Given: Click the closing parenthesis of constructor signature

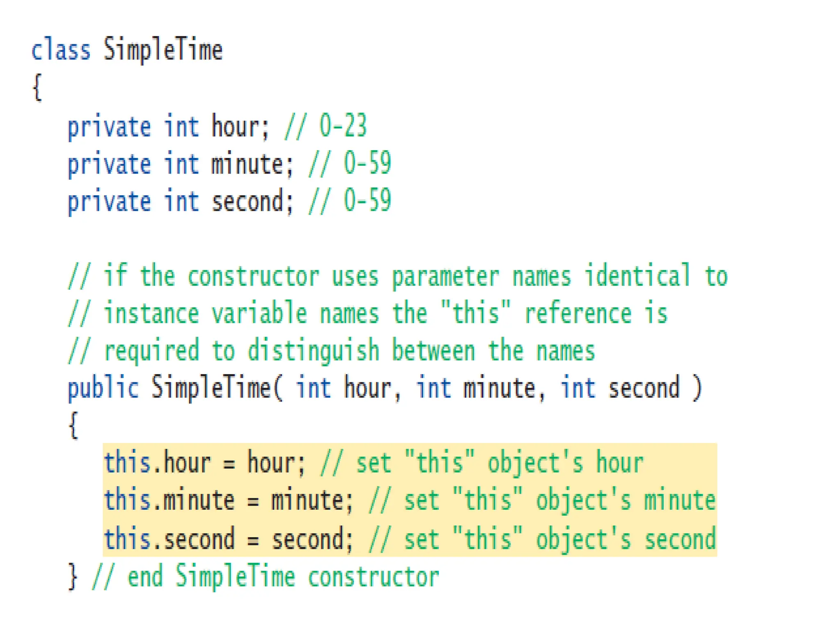Looking at the screenshot, I should click(x=697, y=388).
